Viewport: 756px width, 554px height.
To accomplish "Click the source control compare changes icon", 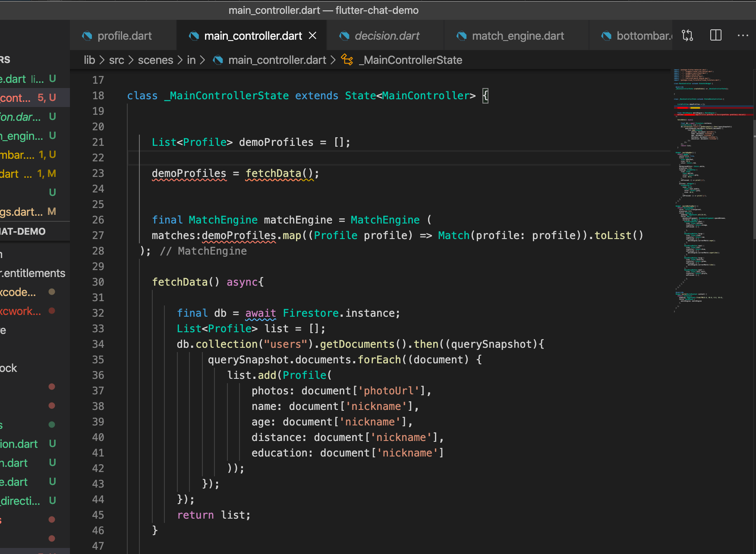I will [x=687, y=35].
